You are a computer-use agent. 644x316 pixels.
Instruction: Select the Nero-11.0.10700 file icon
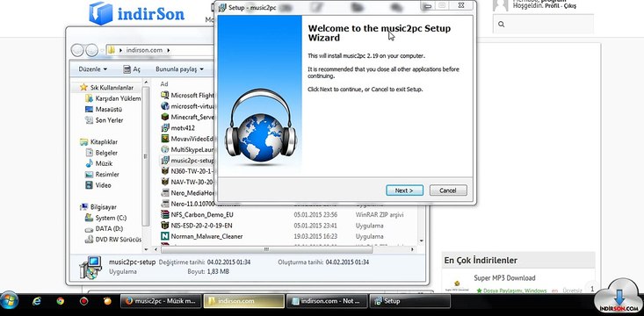[x=165, y=204]
